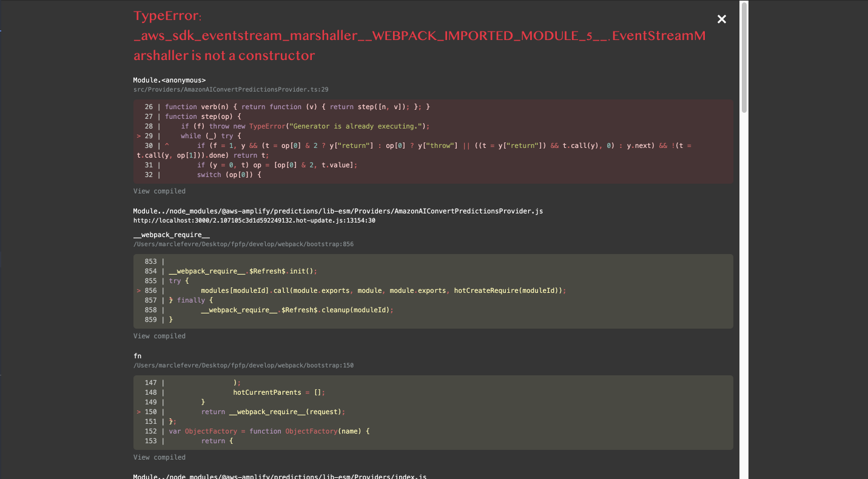
Task: Click View compiled below the __webpack_require__ frame
Action: [x=159, y=335]
